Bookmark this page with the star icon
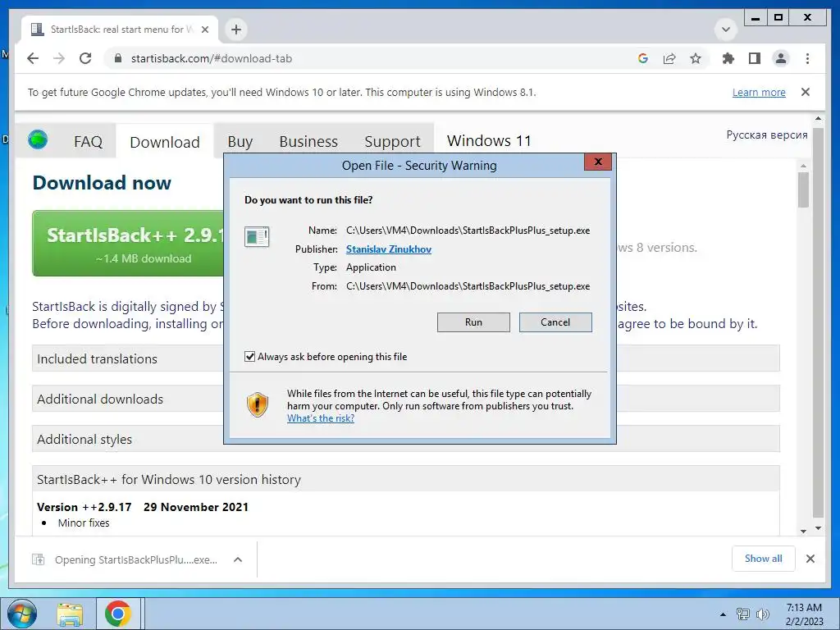 [696, 58]
